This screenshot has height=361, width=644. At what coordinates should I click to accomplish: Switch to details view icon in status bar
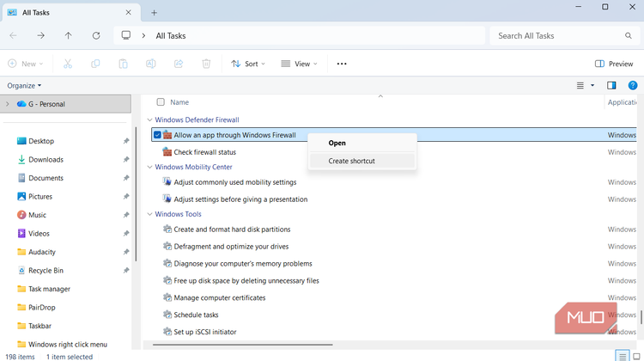(623, 356)
